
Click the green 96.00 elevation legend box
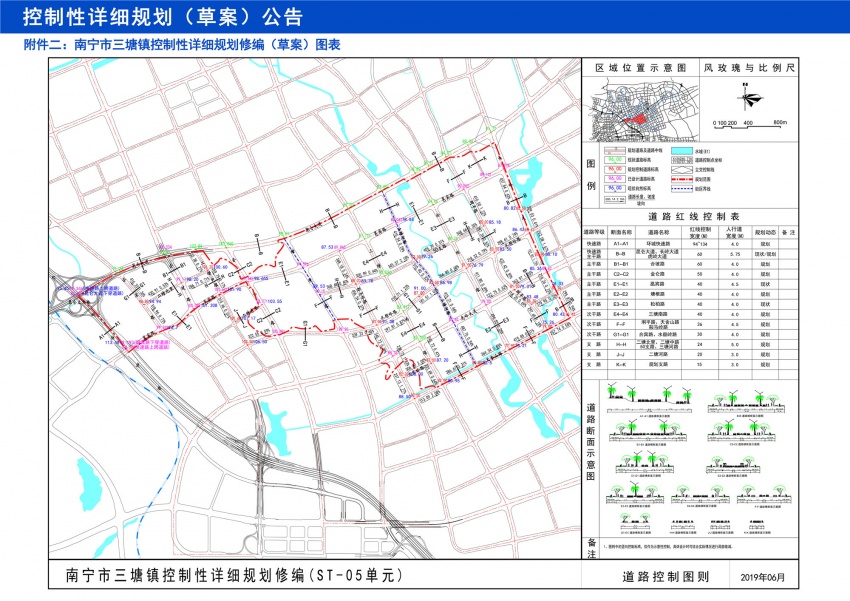(615, 160)
